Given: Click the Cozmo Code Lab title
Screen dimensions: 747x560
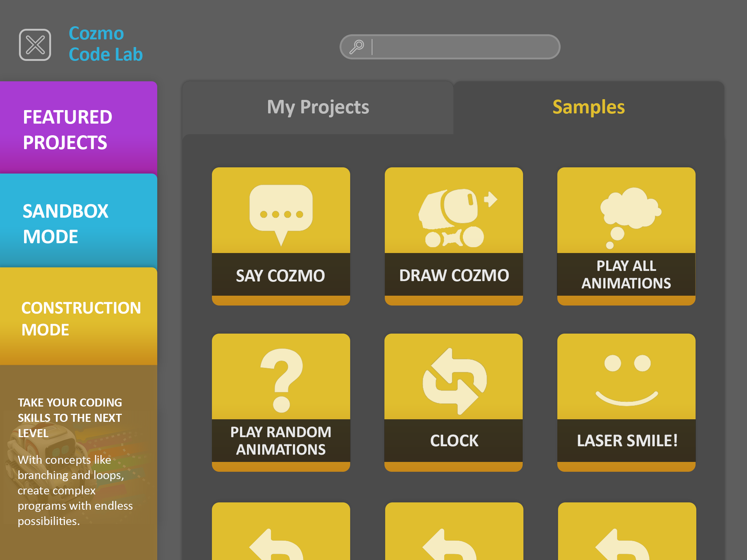Looking at the screenshot, I should (x=105, y=44).
